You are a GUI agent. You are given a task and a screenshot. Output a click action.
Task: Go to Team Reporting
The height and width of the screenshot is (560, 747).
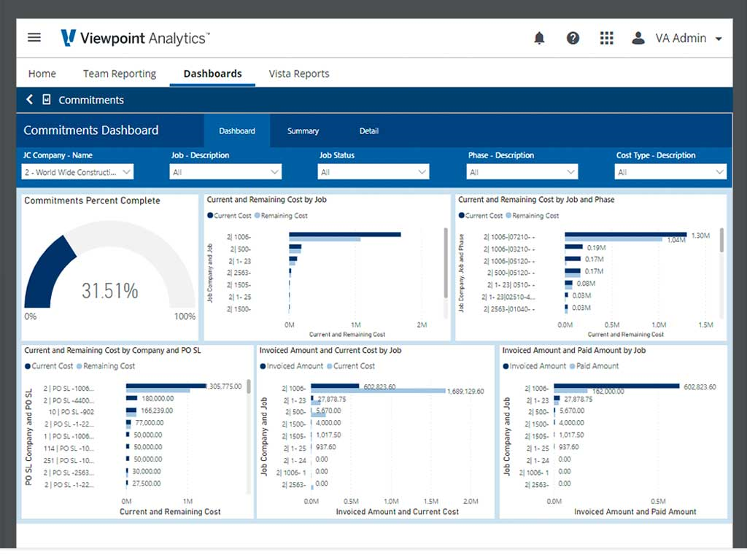point(120,74)
